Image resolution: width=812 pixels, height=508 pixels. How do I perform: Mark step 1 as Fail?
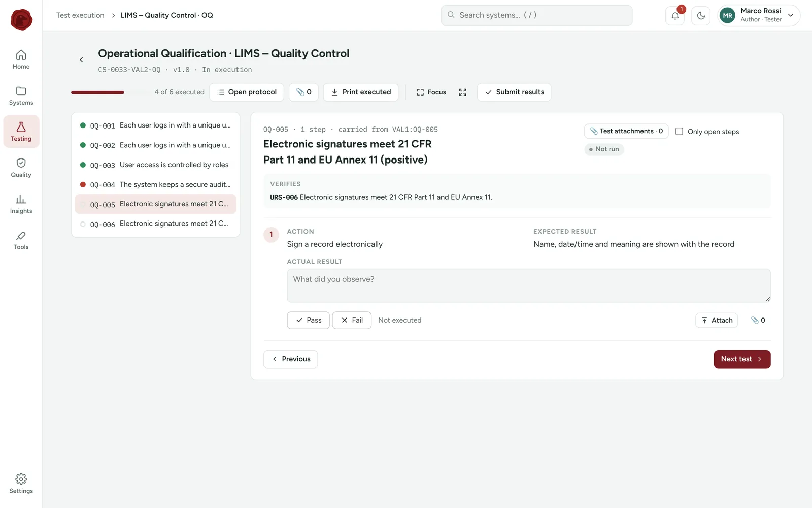tap(352, 320)
